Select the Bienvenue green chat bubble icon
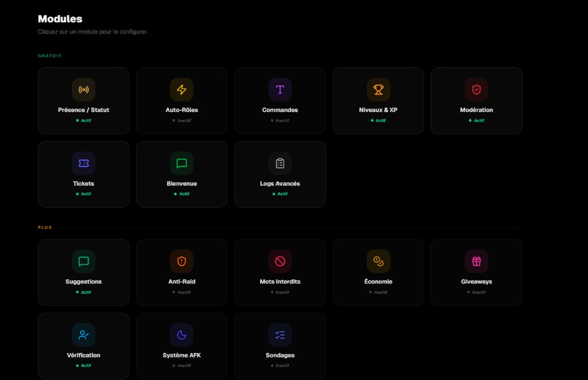The width and height of the screenshot is (588, 380). coord(182,163)
